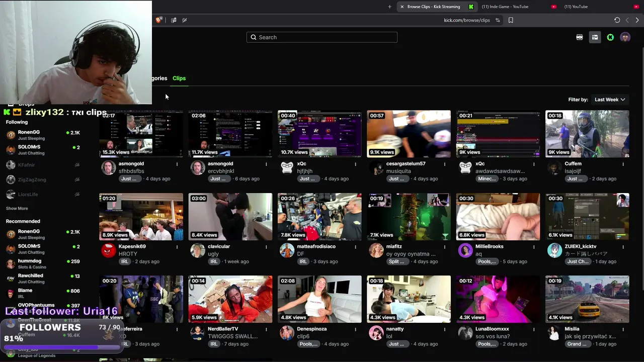Play Kapesnik69 clip with 8.9K views

click(x=141, y=217)
